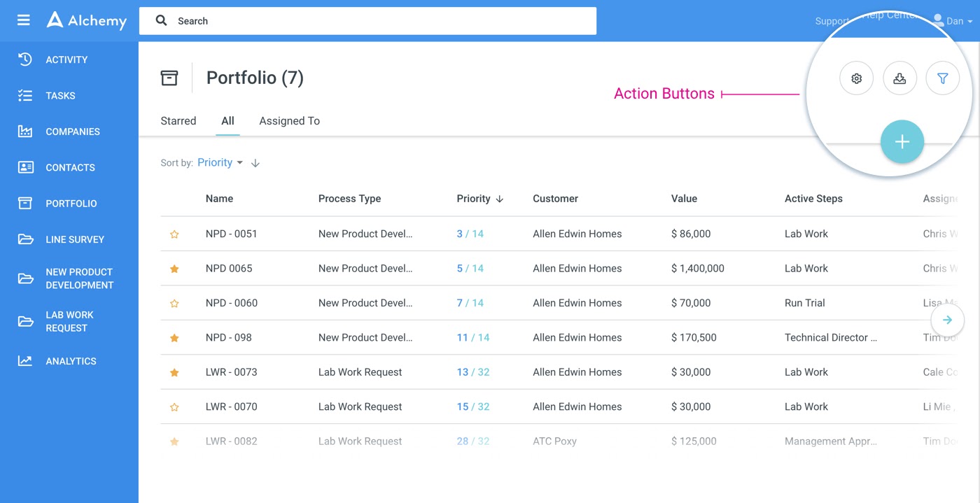The width and height of the screenshot is (980, 503).
Task: Click the ATC Poxy customer cell
Action: (x=554, y=441)
